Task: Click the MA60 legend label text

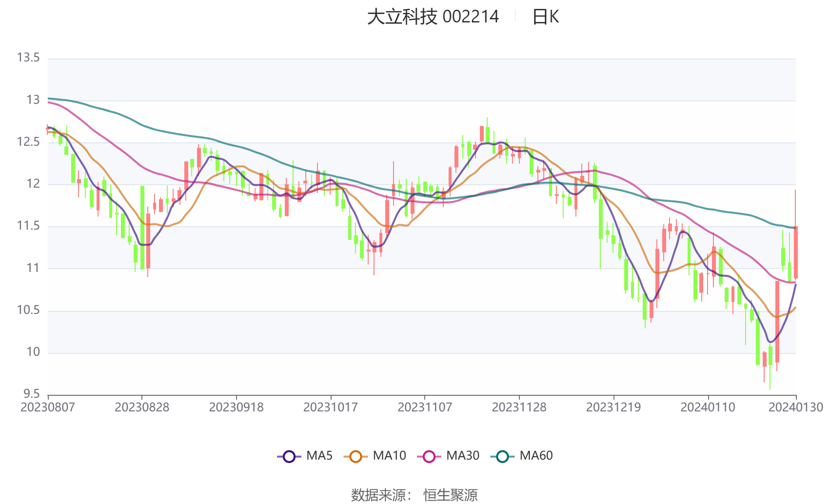Action: 536,456
